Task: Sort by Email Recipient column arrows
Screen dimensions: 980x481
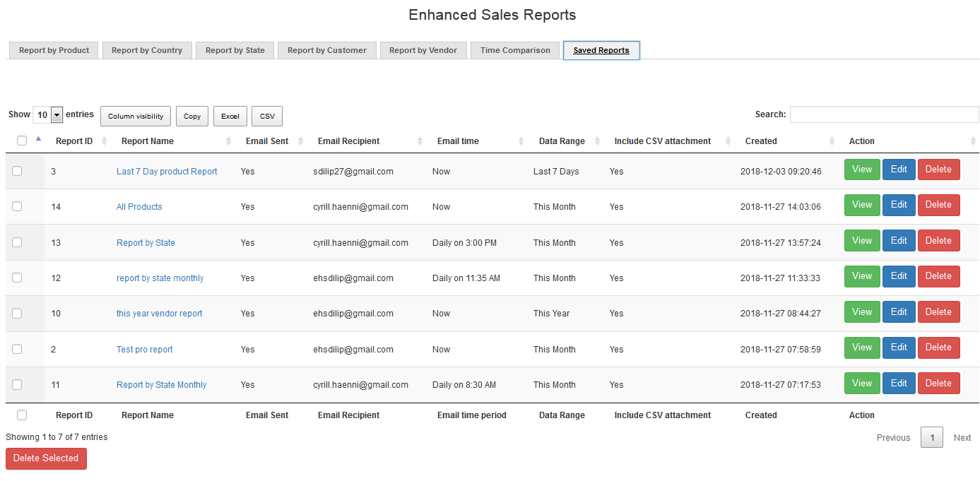Action: coord(420,141)
